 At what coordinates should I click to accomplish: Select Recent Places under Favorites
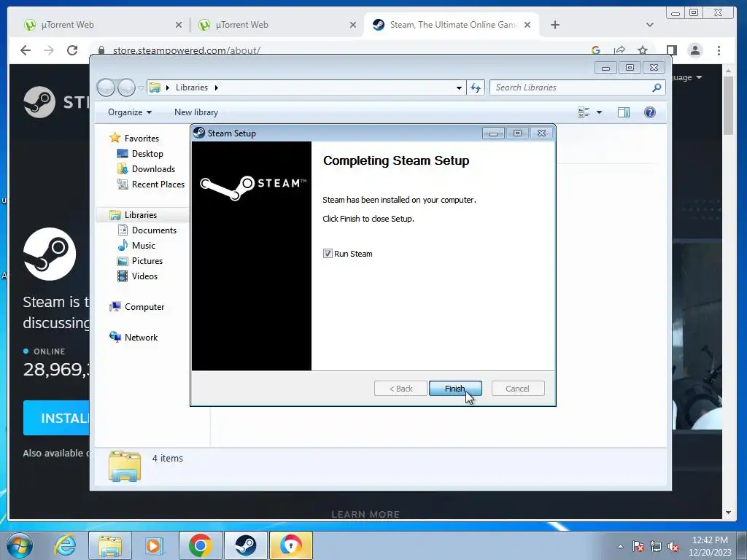158,184
